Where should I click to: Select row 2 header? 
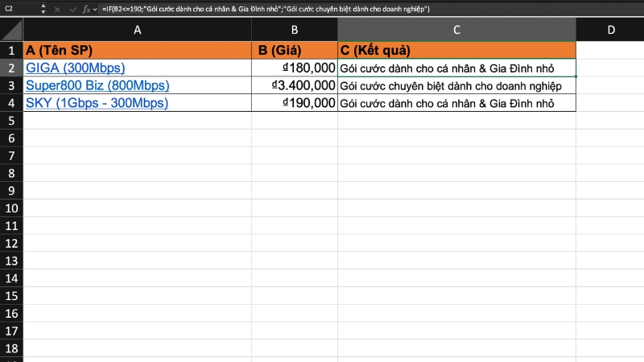pos(11,68)
